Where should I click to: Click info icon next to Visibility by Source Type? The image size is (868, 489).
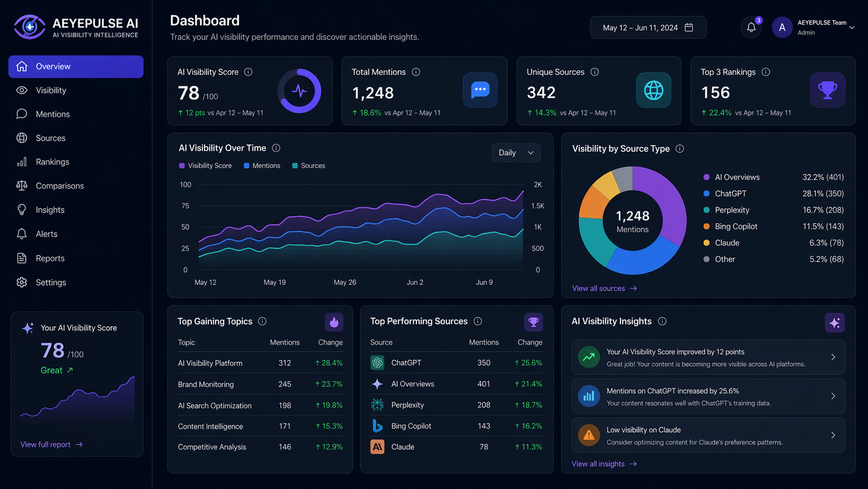pos(680,149)
